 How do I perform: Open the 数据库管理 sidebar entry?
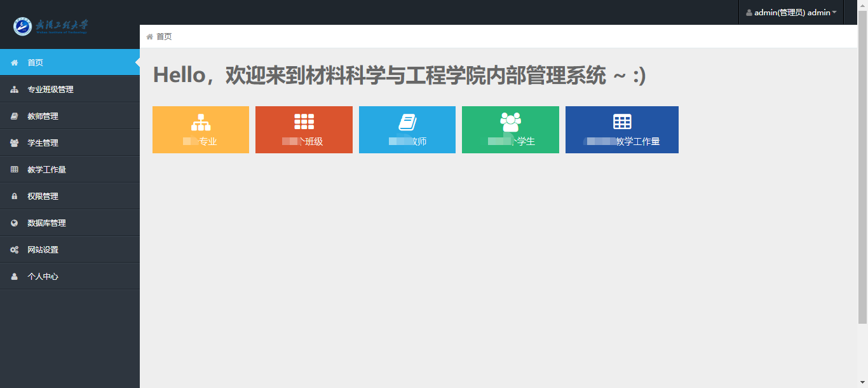tap(46, 223)
